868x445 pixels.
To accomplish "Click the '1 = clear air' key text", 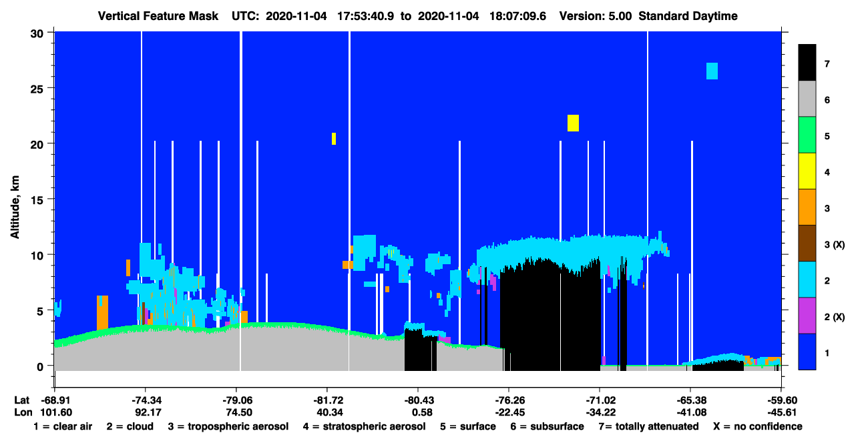I will pyautogui.click(x=62, y=426).
